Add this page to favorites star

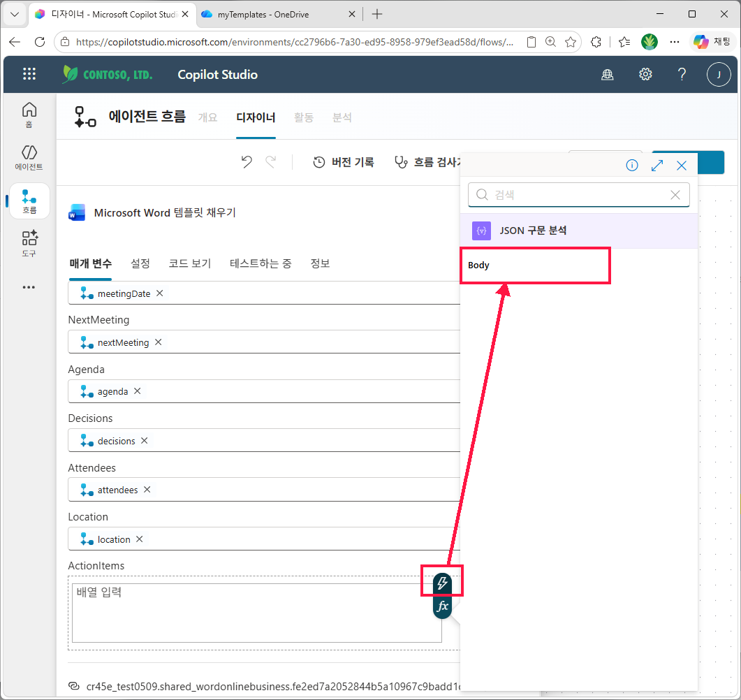click(x=571, y=42)
